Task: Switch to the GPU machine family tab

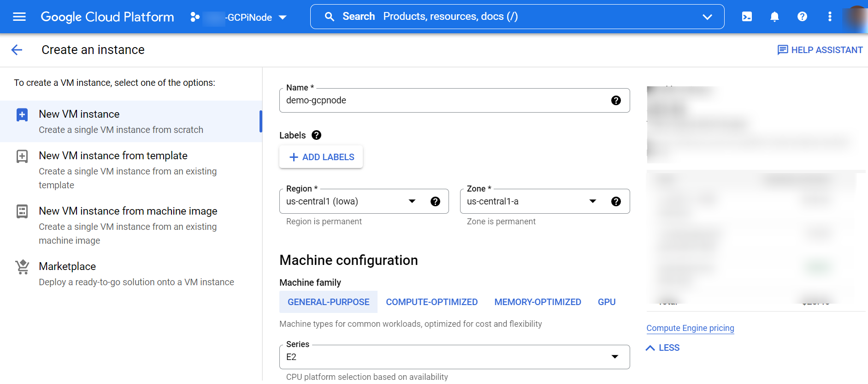Action: tap(607, 302)
